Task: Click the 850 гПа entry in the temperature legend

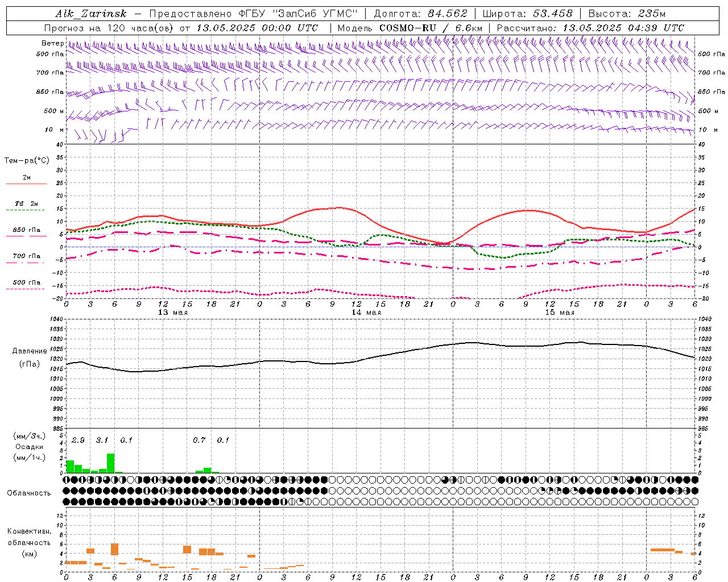Action: point(27,230)
